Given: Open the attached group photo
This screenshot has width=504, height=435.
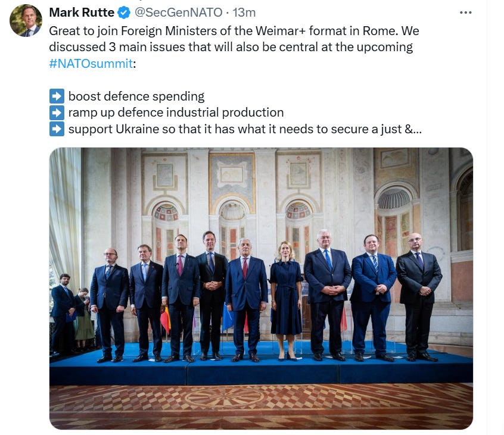Looking at the screenshot, I should (261, 288).
